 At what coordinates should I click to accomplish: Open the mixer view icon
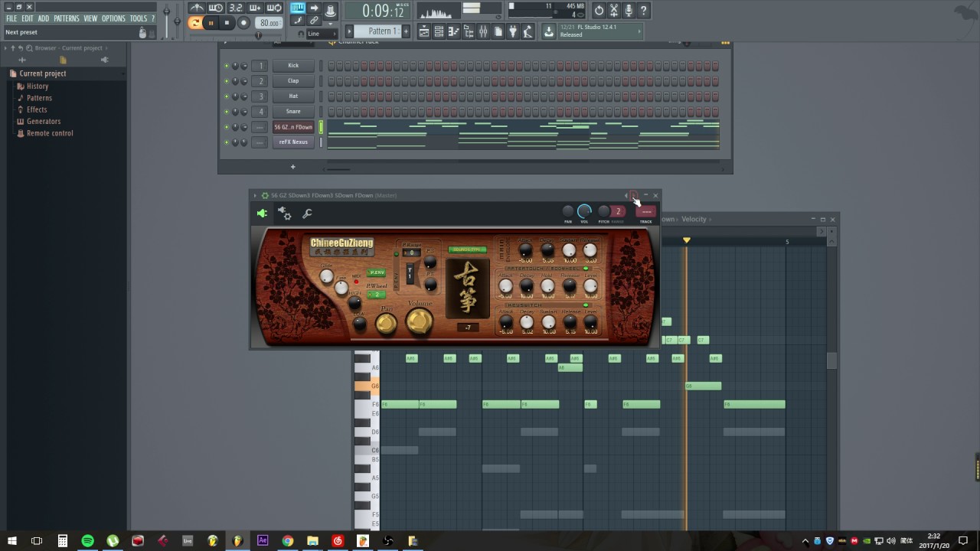(483, 31)
